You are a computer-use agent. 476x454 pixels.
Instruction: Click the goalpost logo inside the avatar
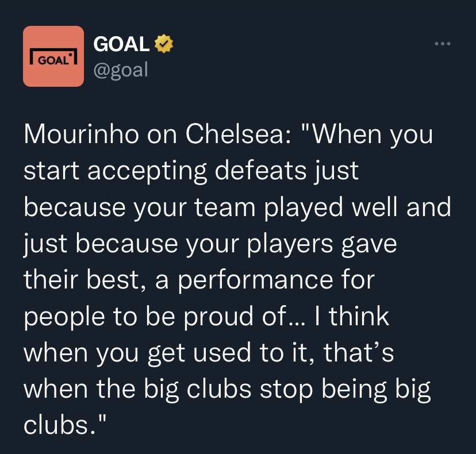click(53, 57)
